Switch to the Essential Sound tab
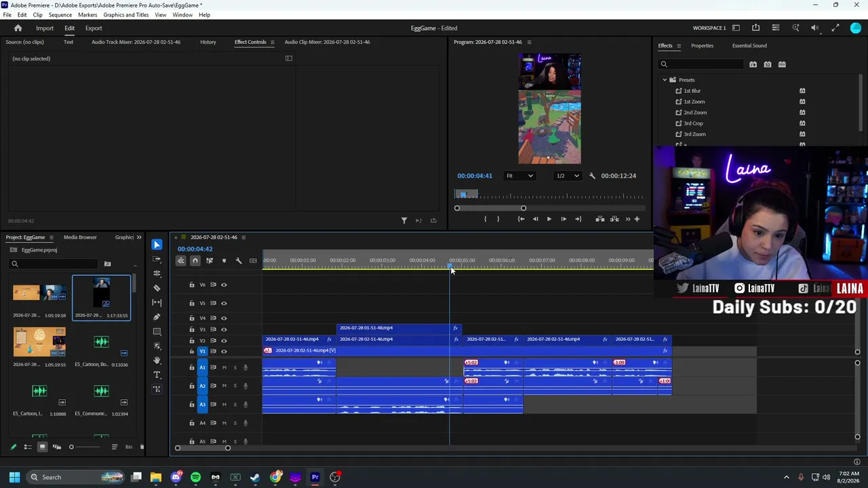 (x=749, y=46)
